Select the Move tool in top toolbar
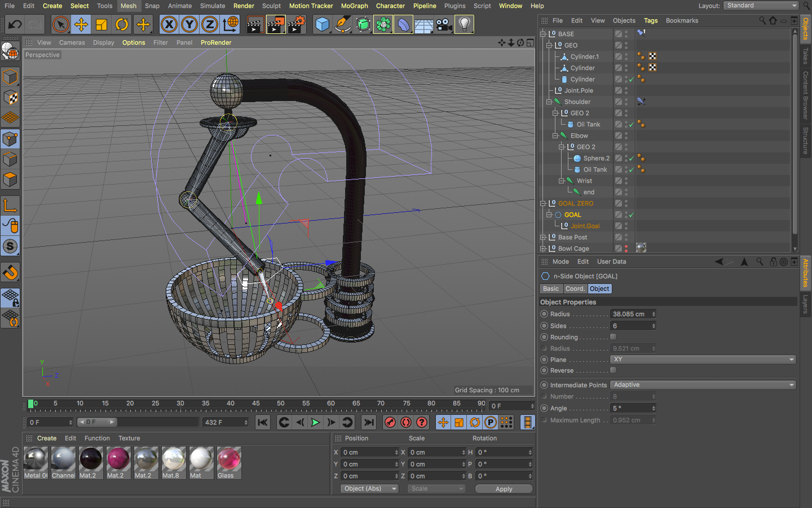The width and height of the screenshot is (812, 508). pyautogui.click(x=81, y=24)
